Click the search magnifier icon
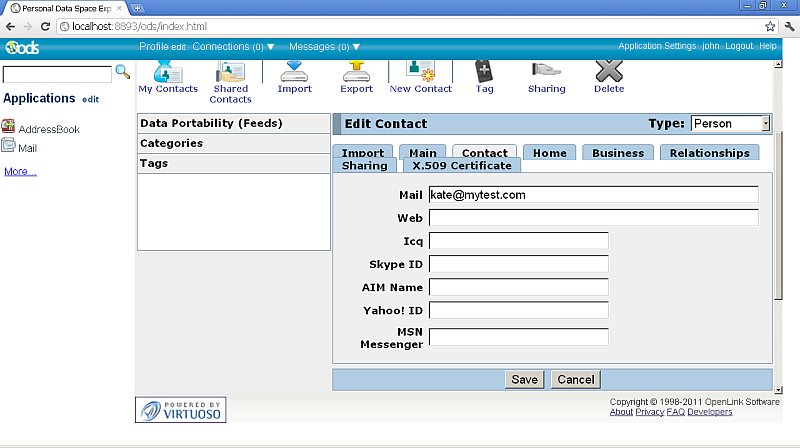The image size is (800, 448). [123, 72]
